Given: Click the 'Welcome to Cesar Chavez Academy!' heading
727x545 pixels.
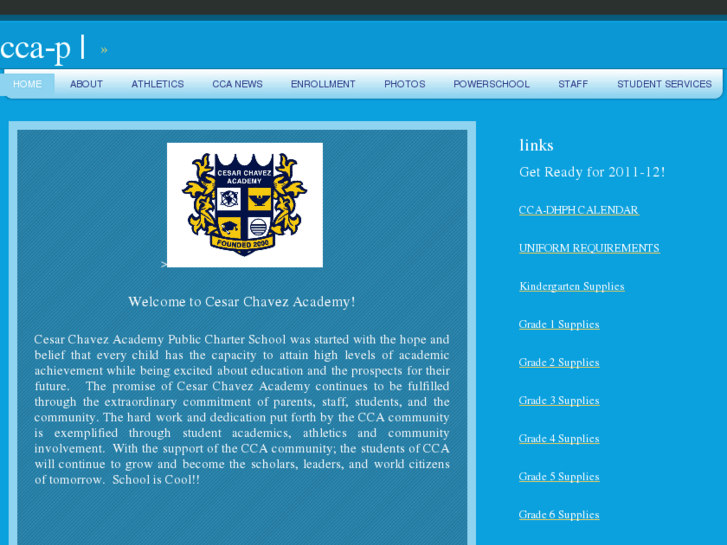Looking at the screenshot, I should [x=242, y=302].
